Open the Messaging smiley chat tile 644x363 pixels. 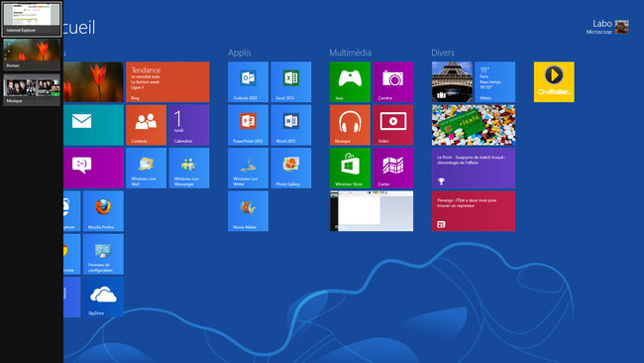coord(94,169)
